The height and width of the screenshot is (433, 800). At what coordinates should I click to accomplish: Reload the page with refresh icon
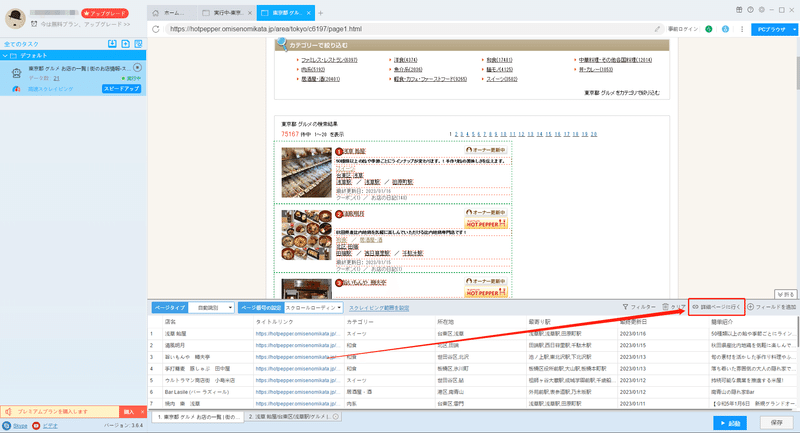coord(156,29)
